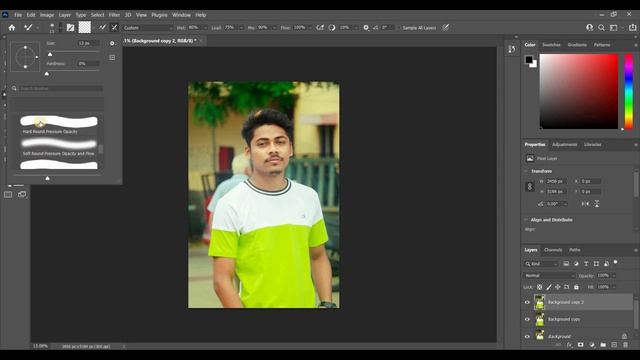Click the Home icon in options bar

[12, 28]
